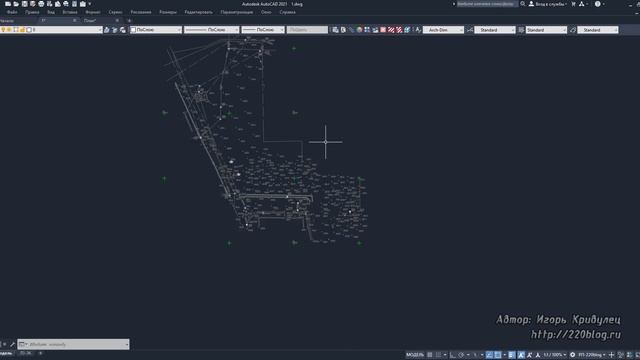The height and width of the screenshot is (360, 640).
Task: Click the first red hatch pattern icon
Action: tap(391, 30)
